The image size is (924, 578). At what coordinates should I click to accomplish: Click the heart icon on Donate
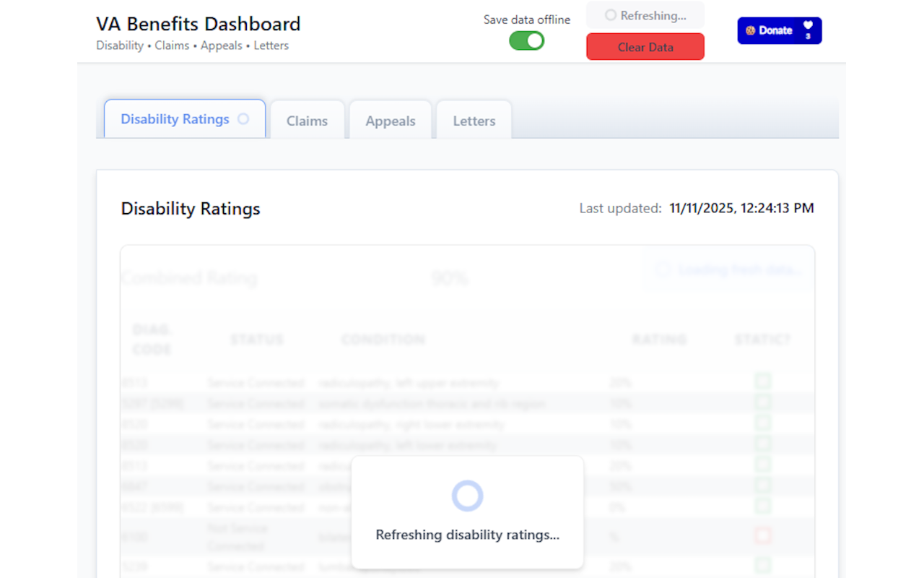tap(808, 25)
